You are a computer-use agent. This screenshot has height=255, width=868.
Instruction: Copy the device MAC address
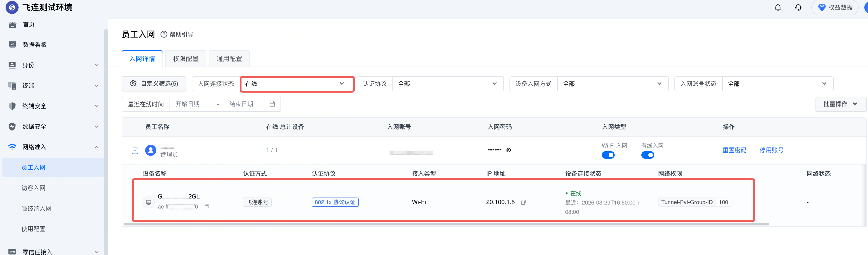click(207, 207)
